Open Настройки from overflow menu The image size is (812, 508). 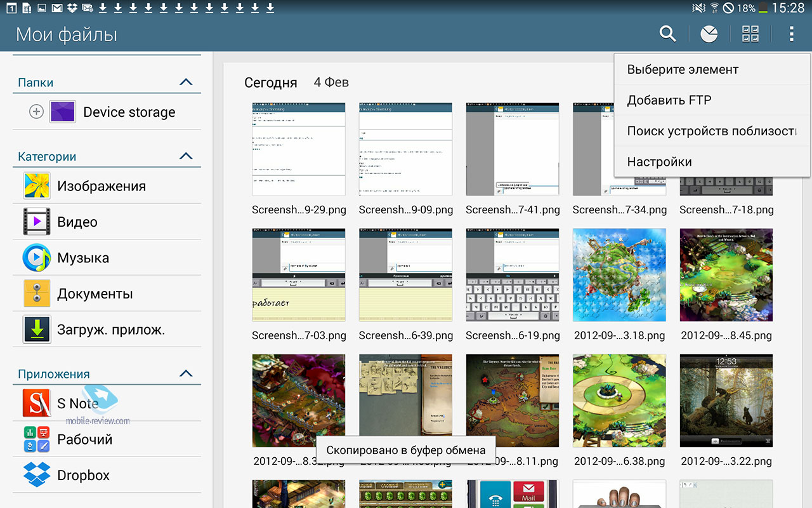pyautogui.click(x=712, y=161)
